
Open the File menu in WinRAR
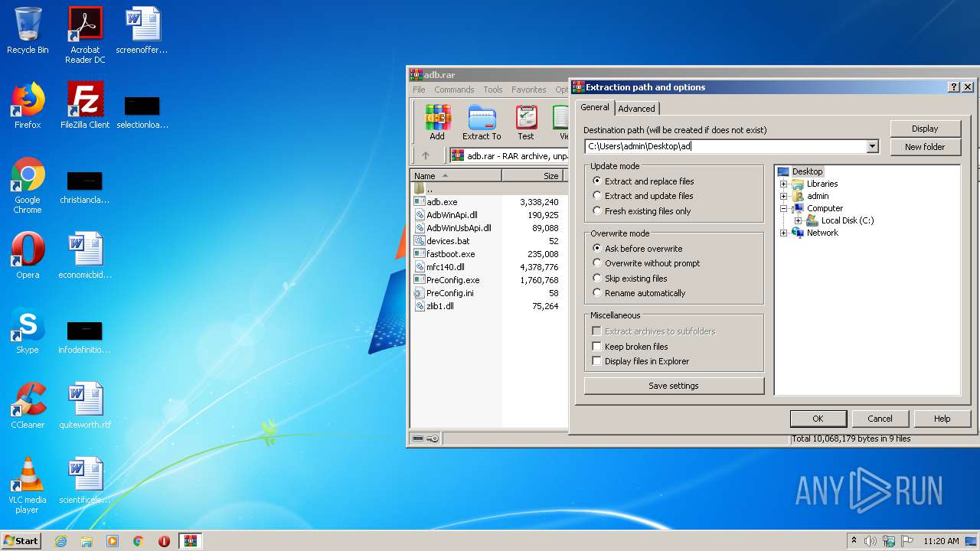[x=419, y=90]
